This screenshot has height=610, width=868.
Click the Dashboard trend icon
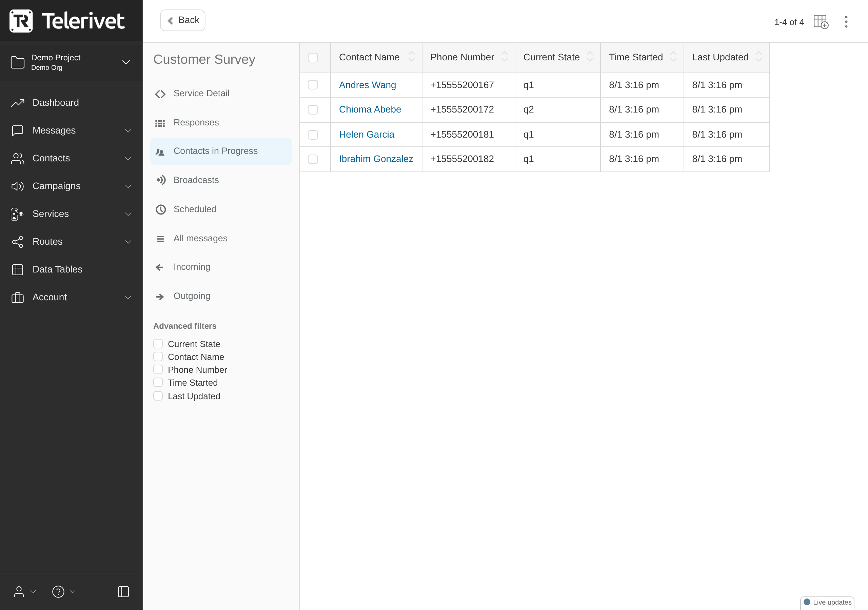(17, 103)
